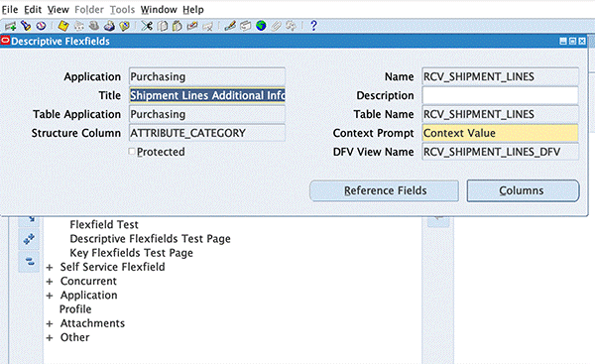Click the Print toolbar icon
The width and height of the screenshot is (595, 364).
(109, 26)
